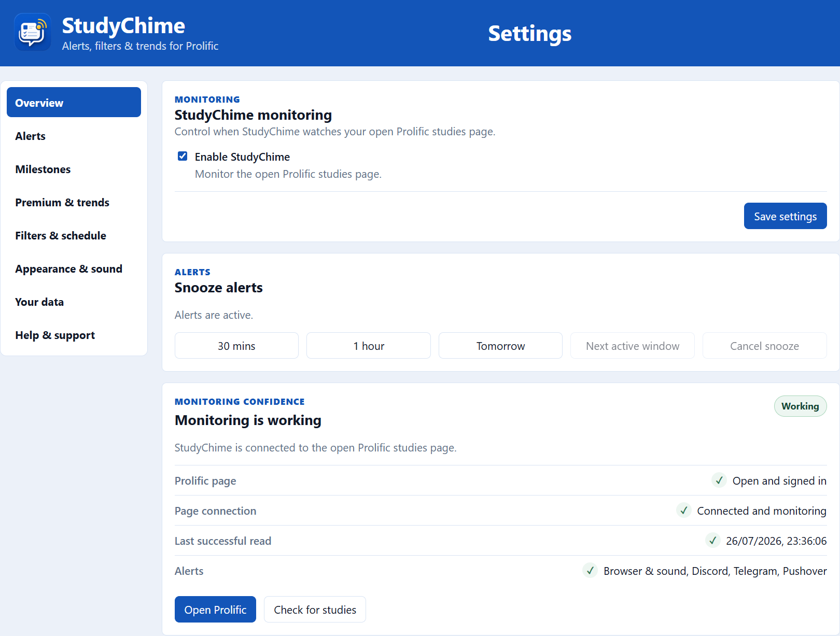Image resolution: width=840 pixels, height=636 pixels.
Task: Click the StudyChime title text
Action: (x=123, y=25)
